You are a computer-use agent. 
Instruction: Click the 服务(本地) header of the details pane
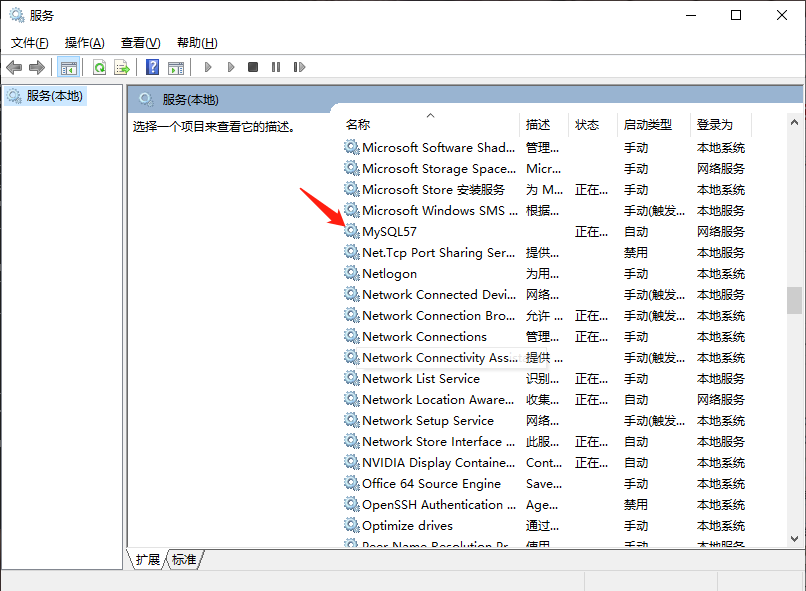coord(190,100)
